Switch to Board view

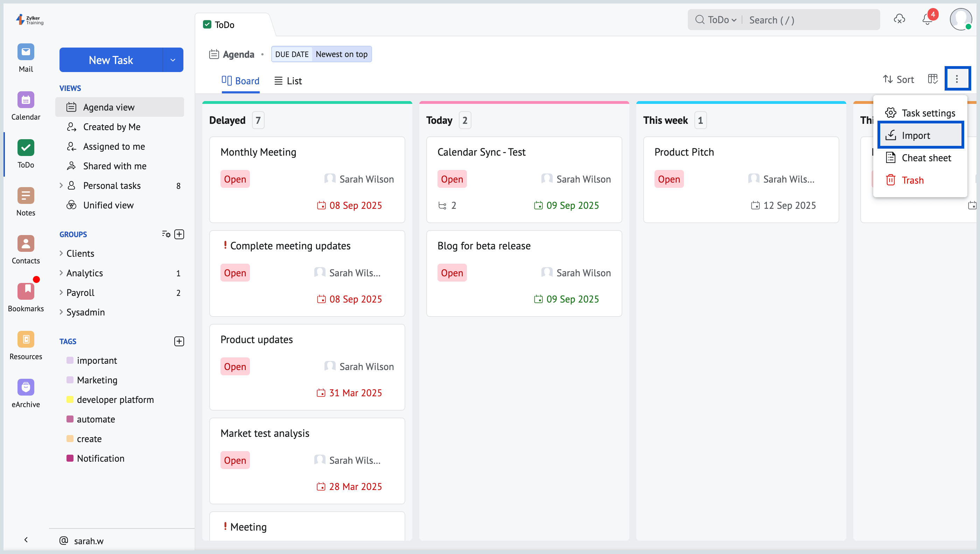click(x=240, y=81)
